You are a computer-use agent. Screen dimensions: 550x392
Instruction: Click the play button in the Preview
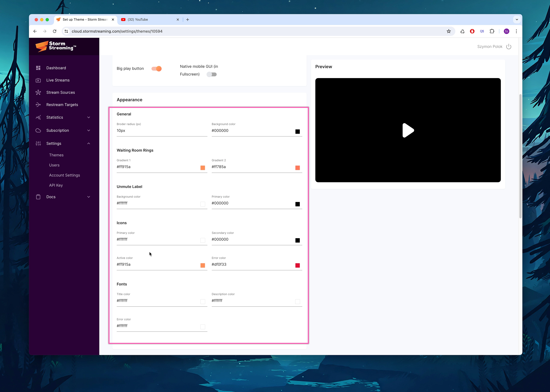point(408,130)
